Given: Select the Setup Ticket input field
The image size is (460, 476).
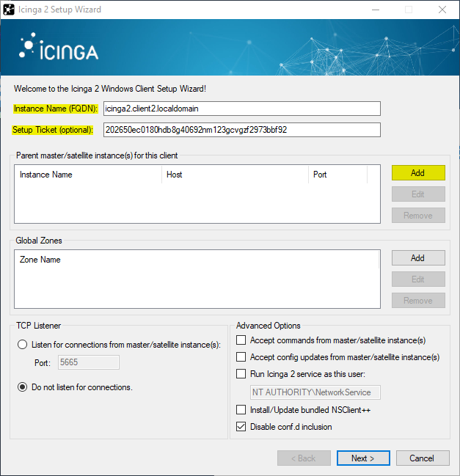Looking at the screenshot, I should 241,130.
